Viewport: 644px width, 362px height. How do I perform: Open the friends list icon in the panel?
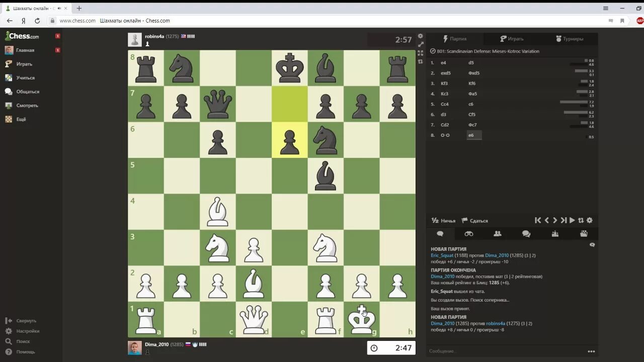497,233
